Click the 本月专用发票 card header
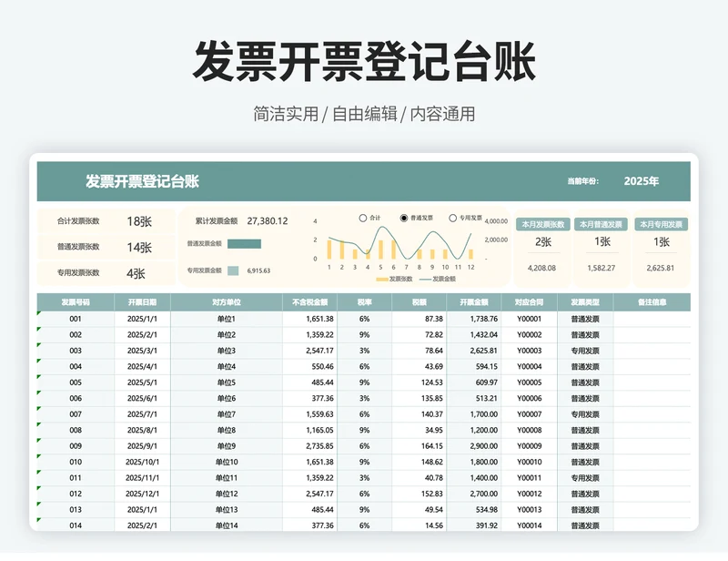 [x=662, y=225]
